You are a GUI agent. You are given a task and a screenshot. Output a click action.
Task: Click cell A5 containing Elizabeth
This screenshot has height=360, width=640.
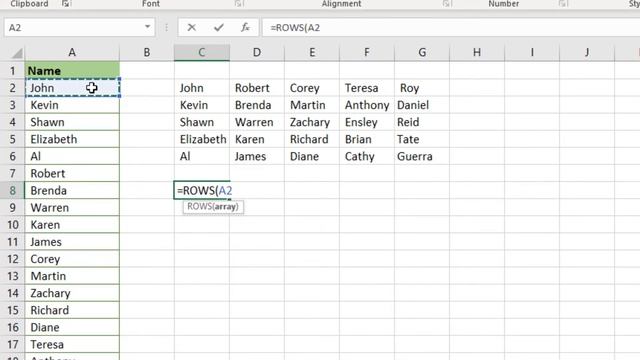click(x=72, y=139)
